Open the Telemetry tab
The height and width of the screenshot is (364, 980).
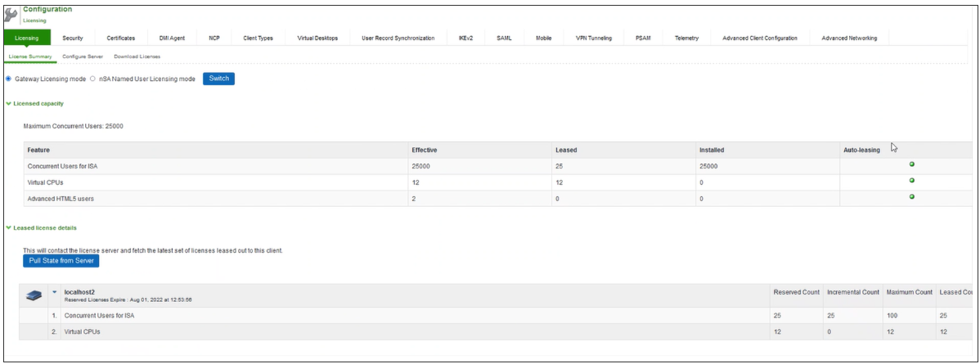click(x=686, y=38)
